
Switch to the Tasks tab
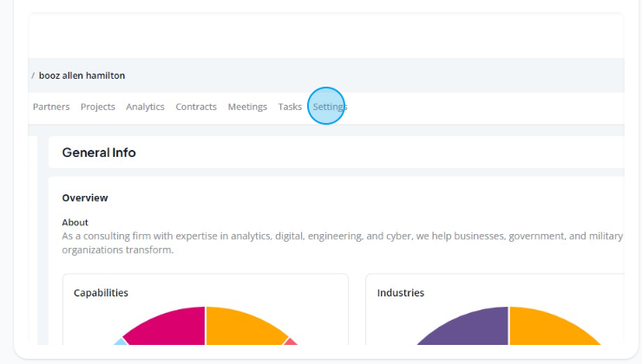click(x=290, y=107)
